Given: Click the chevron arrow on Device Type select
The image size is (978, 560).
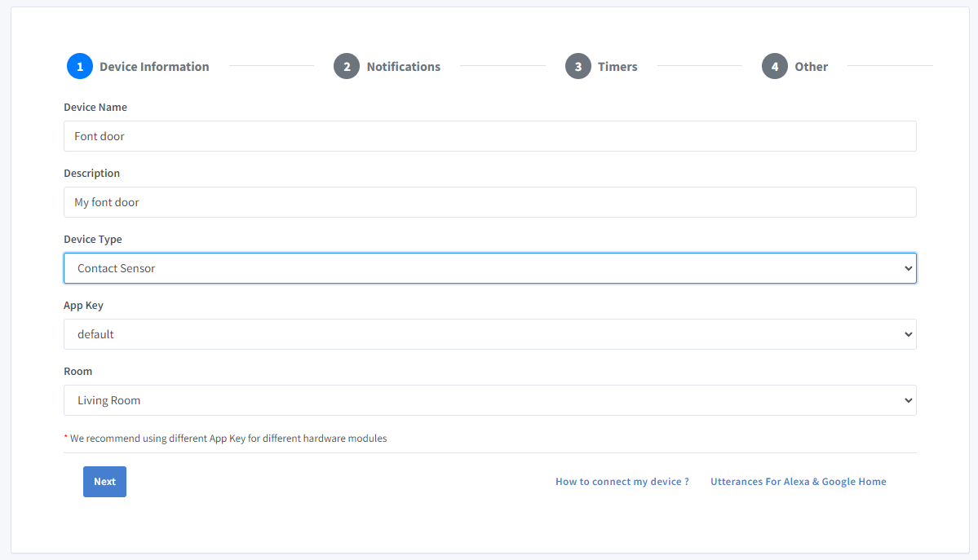Looking at the screenshot, I should point(908,268).
